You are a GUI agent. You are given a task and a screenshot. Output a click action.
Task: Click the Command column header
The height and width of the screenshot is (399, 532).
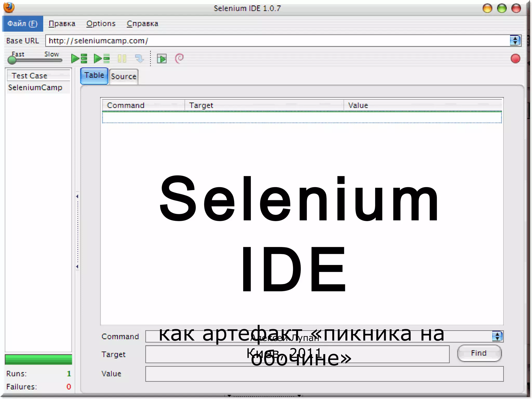click(143, 105)
